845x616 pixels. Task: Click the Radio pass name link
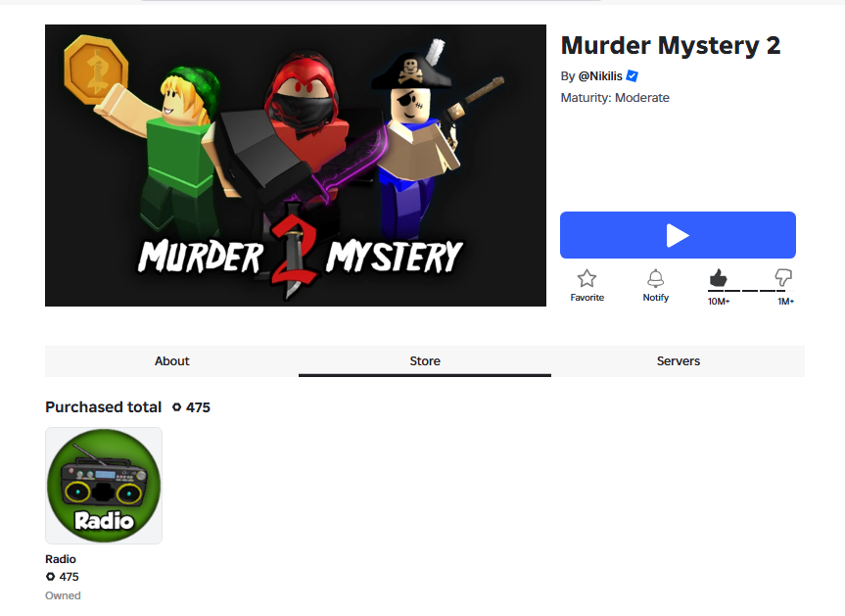tap(61, 559)
